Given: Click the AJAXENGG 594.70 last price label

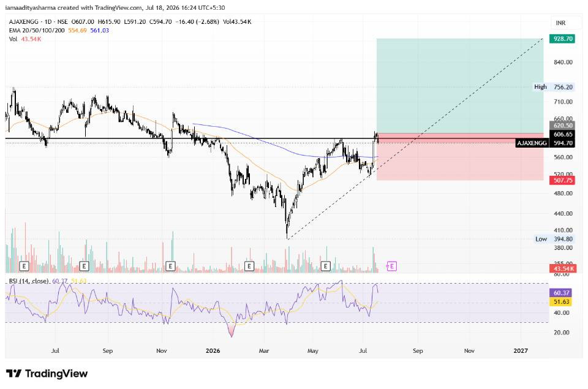Looking at the screenshot, I should pyautogui.click(x=545, y=143).
